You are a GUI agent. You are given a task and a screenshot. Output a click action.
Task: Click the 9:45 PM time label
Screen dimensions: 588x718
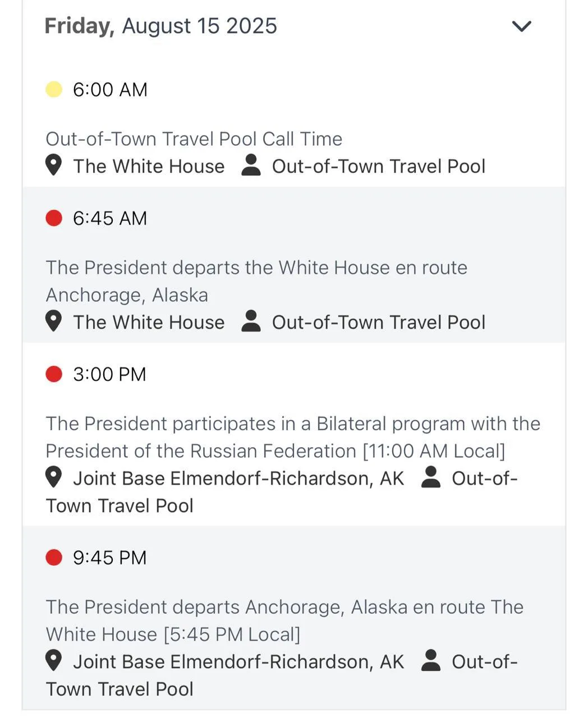(109, 558)
